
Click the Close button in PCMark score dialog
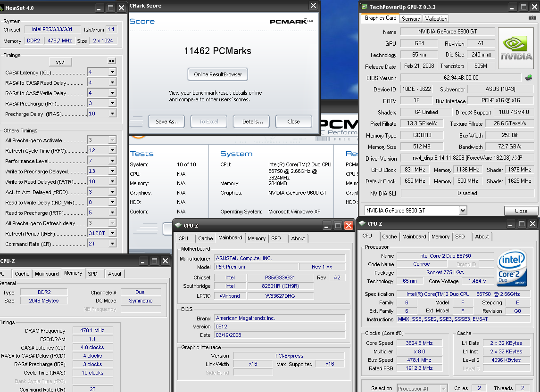[294, 122]
